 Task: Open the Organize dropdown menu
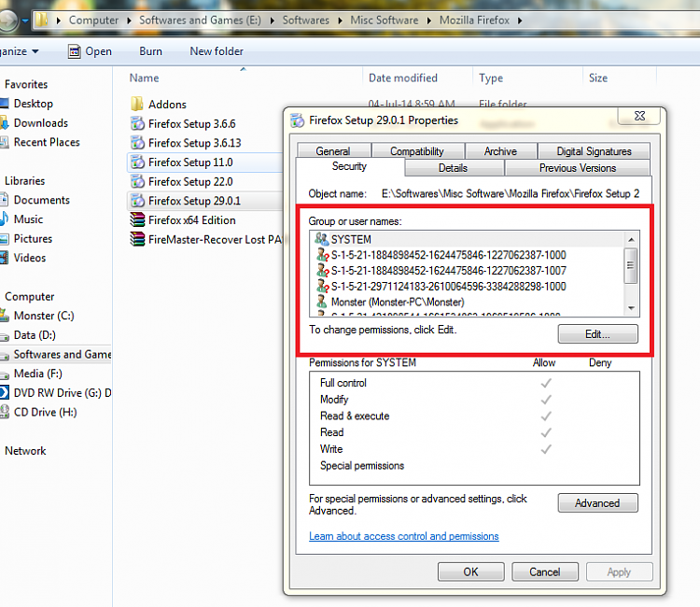pyautogui.click(x=20, y=51)
